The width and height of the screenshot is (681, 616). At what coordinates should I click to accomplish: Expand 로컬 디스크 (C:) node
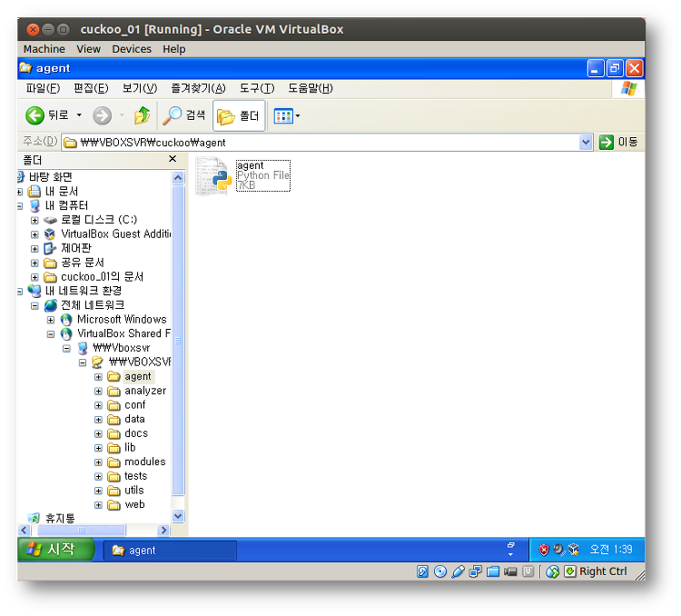[x=35, y=221]
